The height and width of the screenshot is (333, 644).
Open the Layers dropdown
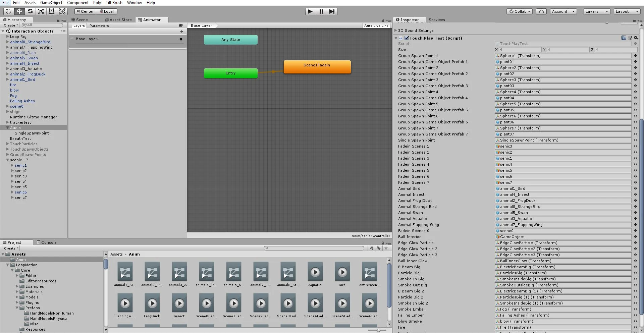point(596,11)
